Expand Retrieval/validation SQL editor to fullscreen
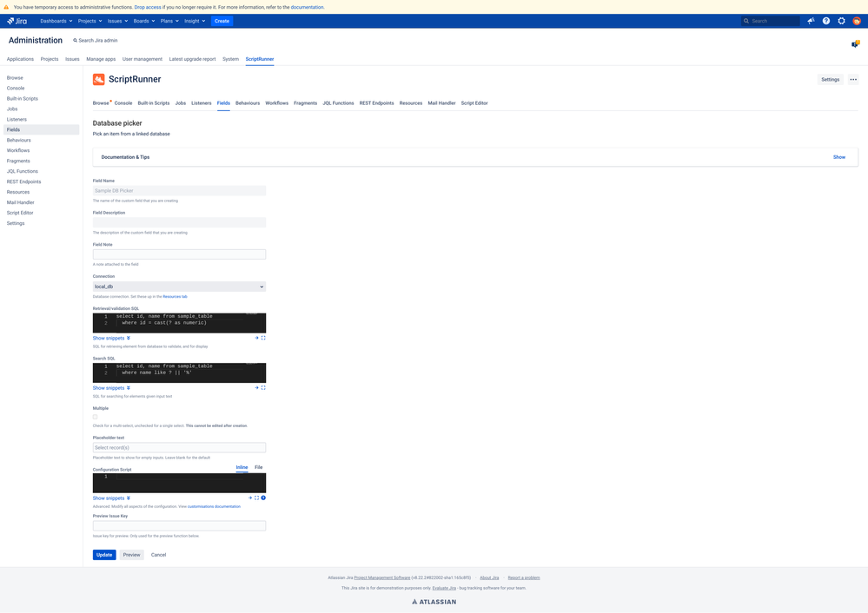The image size is (868, 613). tap(263, 338)
